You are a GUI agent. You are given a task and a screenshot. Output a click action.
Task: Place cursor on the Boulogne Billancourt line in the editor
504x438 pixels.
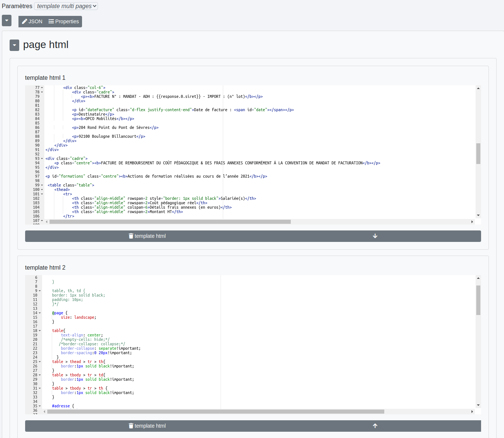pos(112,137)
